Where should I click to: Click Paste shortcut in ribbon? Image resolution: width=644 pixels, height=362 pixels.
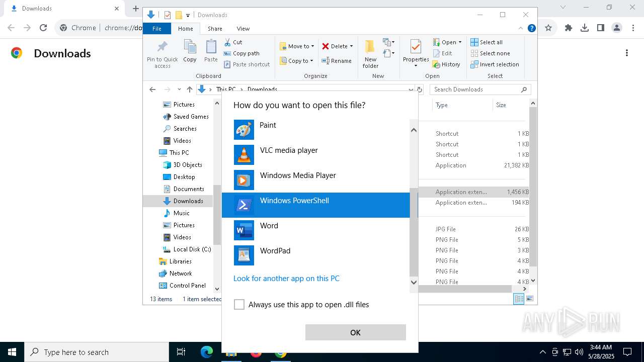click(247, 64)
